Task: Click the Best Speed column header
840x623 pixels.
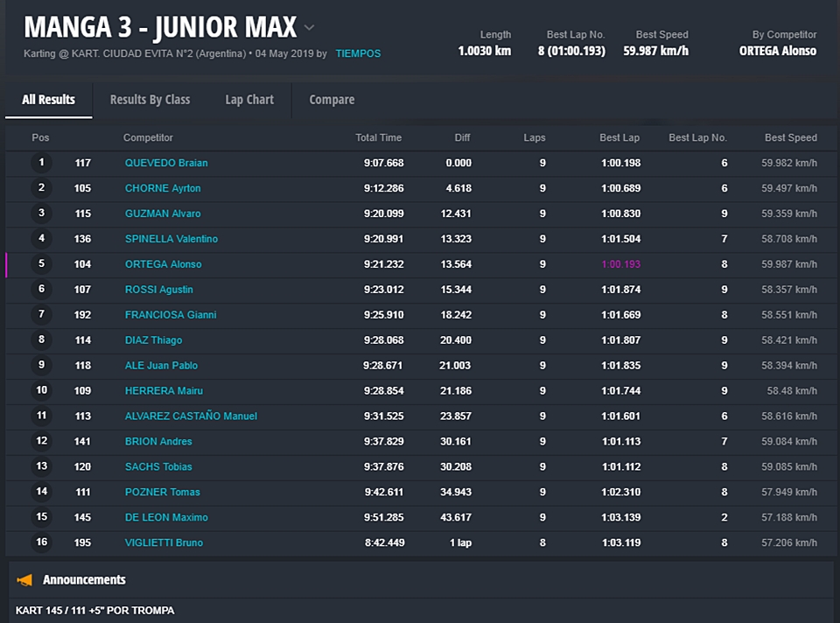Action: click(x=790, y=137)
